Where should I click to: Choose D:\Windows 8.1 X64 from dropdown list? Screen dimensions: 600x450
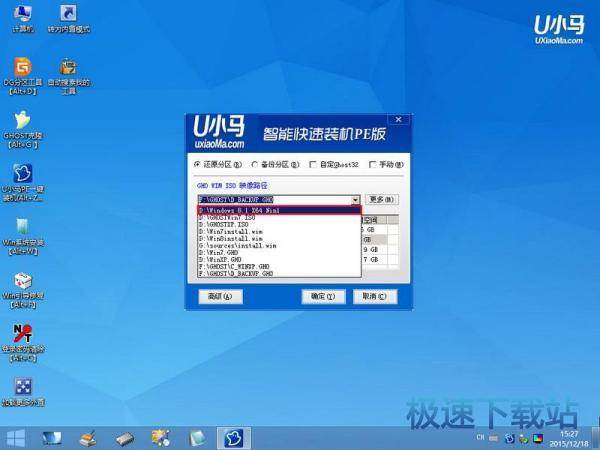tap(279, 210)
